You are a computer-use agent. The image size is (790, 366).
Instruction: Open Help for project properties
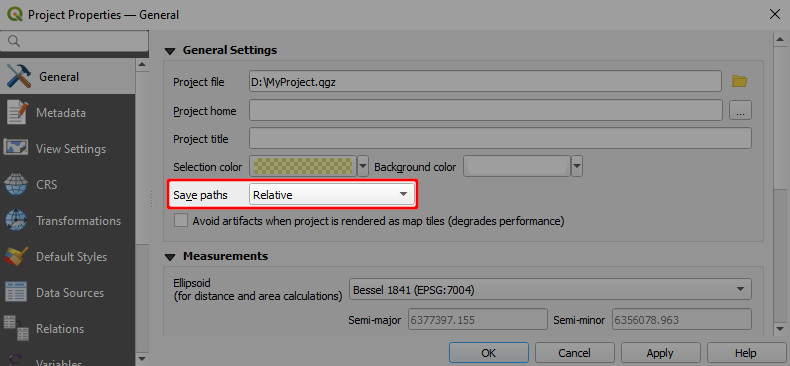click(746, 353)
